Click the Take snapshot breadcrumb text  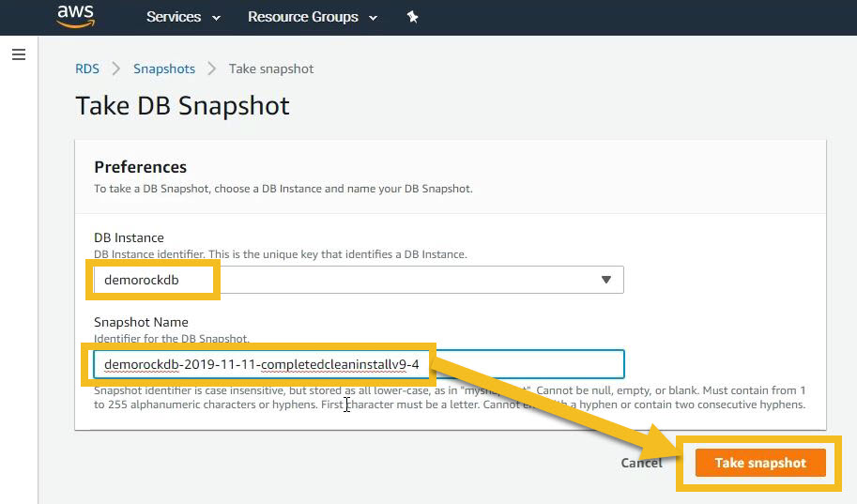tap(271, 69)
